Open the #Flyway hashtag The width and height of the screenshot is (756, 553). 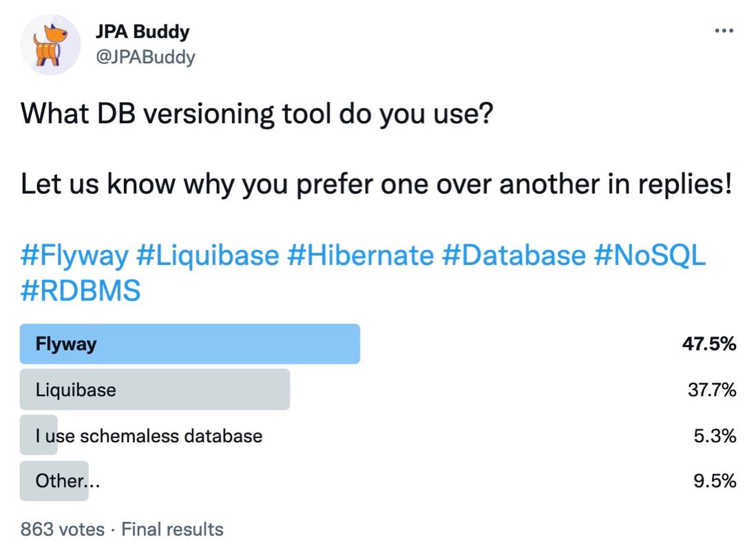75,255
